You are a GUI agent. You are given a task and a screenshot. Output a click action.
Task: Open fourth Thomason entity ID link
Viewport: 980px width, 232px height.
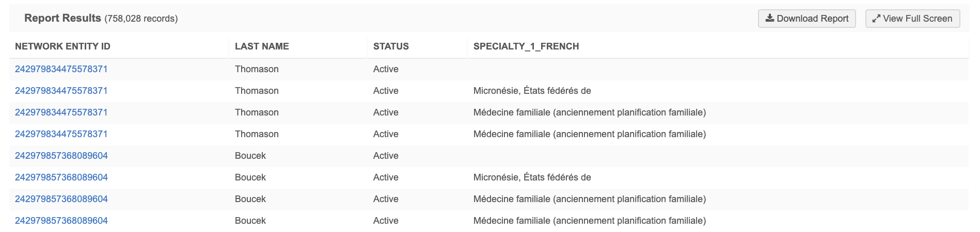tap(61, 134)
